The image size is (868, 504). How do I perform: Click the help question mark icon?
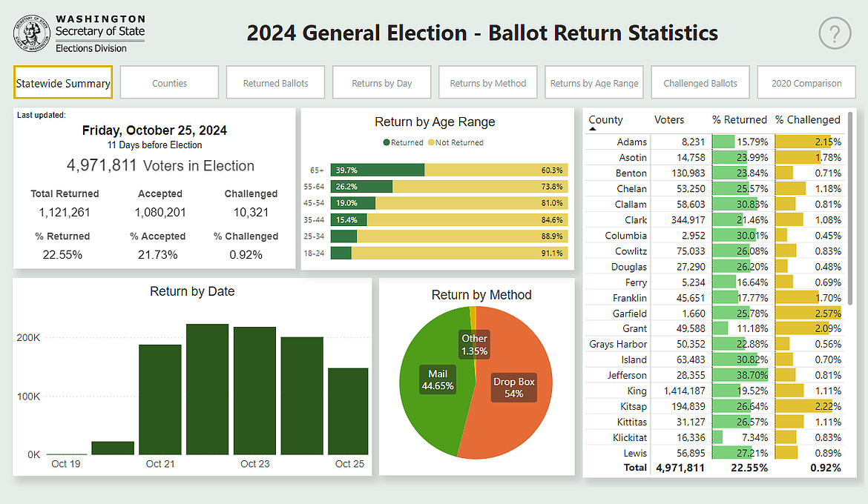pos(834,33)
